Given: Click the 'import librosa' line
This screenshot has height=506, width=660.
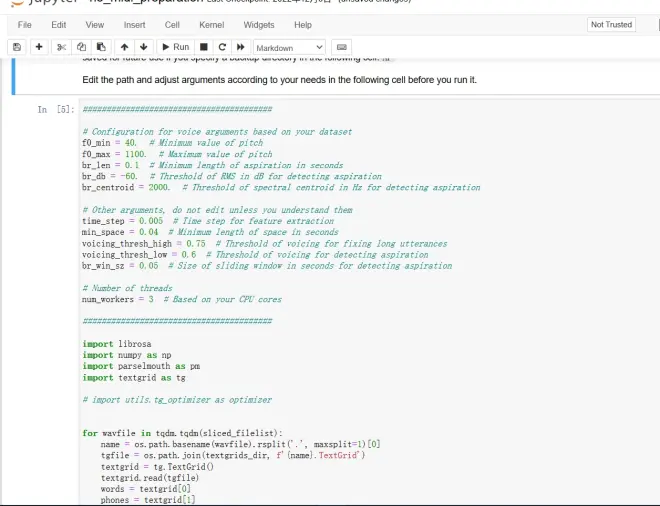Looking at the screenshot, I should pos(117,344).
